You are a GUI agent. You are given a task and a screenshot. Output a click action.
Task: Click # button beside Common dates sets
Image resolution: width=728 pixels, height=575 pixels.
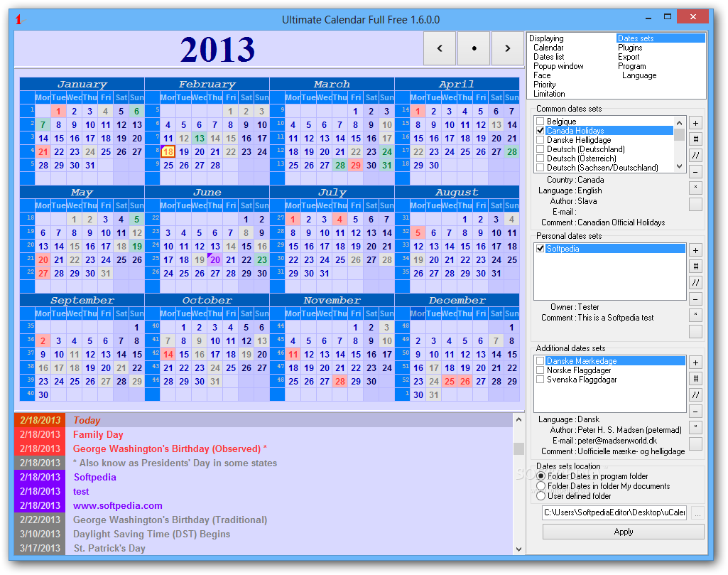click(695, 139)
